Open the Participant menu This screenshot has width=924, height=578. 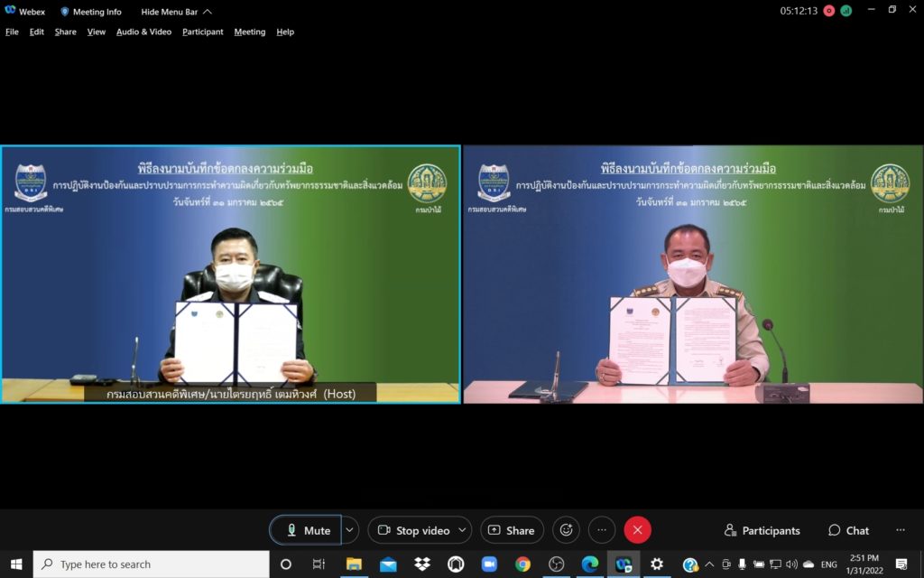pyautogui.click(x=202, y=32)
